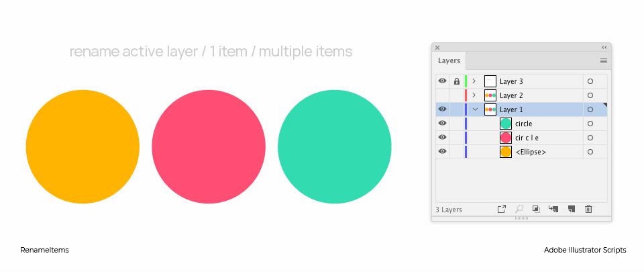Click Make/Release Clipping Mask icon
This screenshot has height=272, width=644.
tap(536, 209)
